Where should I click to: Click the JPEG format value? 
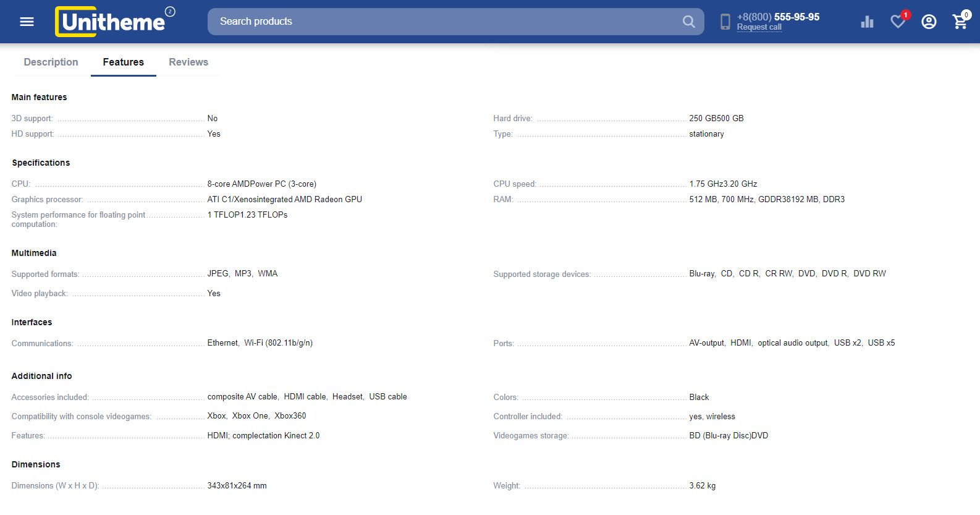click(x=218, y=273)
